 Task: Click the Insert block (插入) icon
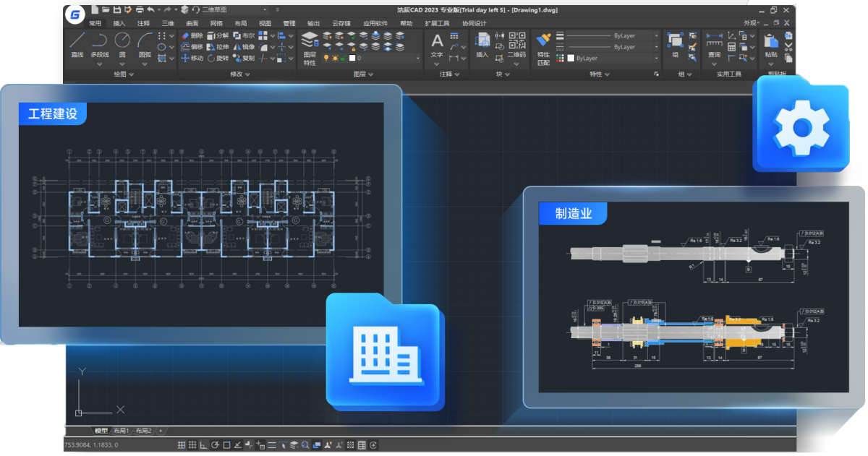[482, 43]
